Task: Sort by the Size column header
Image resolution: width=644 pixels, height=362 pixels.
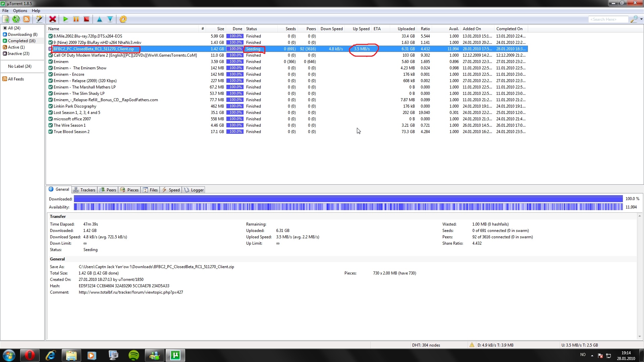Action: tap(216, 29)
